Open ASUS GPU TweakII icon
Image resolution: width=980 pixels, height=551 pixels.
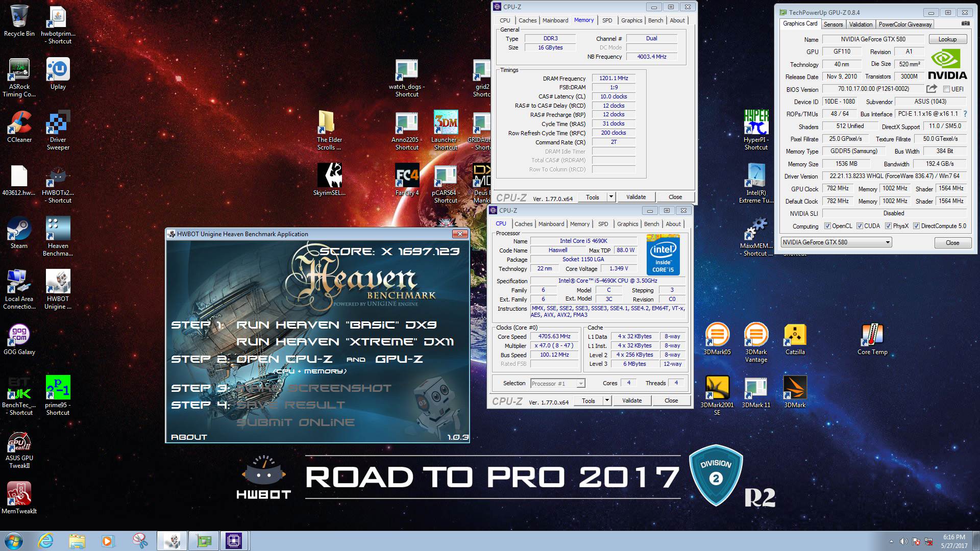(x=19, y=450)
